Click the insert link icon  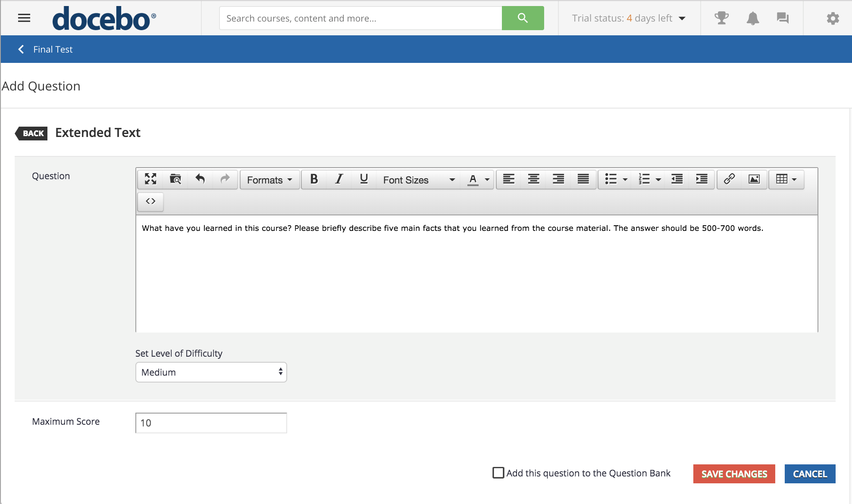[x=729, y=179]
